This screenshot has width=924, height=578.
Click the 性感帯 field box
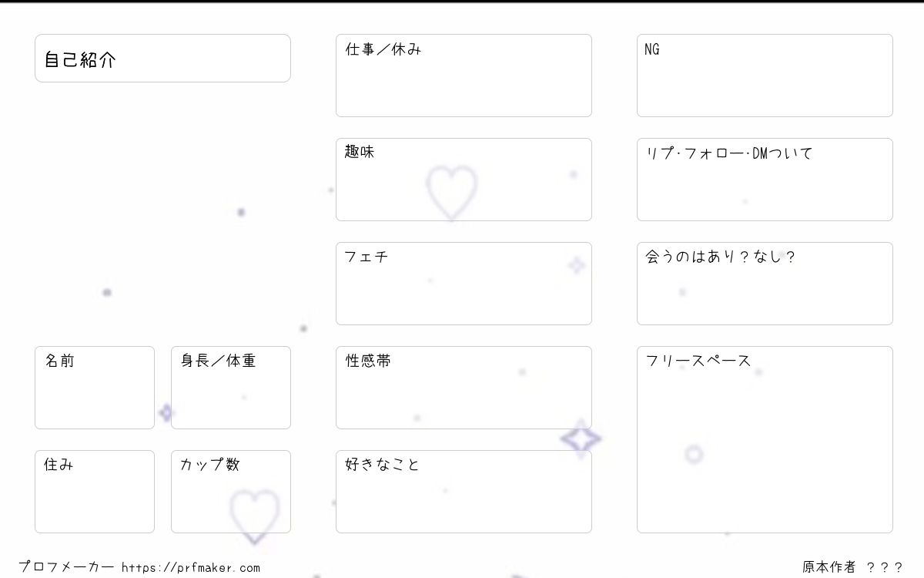(464, 388)
